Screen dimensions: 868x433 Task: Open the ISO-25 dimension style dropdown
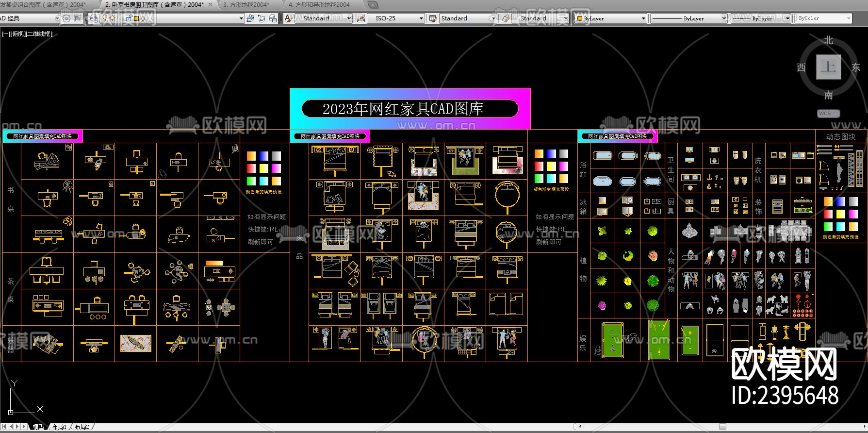click(421, 18)
